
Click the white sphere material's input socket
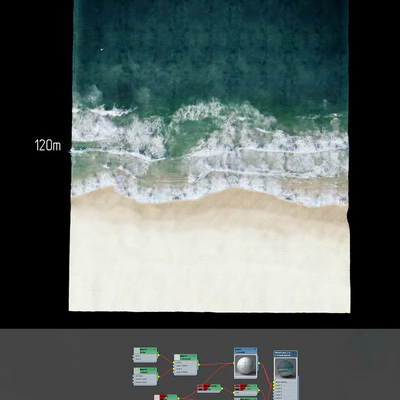coord(234,363)
